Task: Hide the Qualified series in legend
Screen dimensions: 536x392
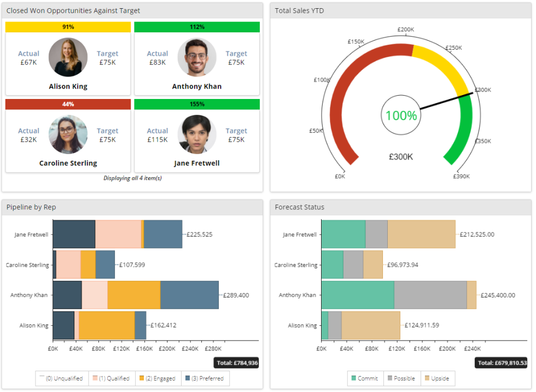Action: [x=112, y=378]
